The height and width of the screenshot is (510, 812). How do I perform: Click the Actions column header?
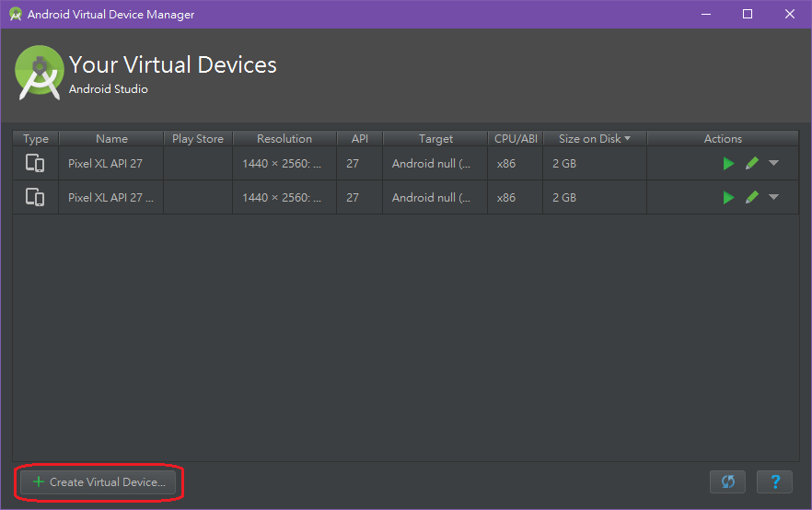(723, 139)
